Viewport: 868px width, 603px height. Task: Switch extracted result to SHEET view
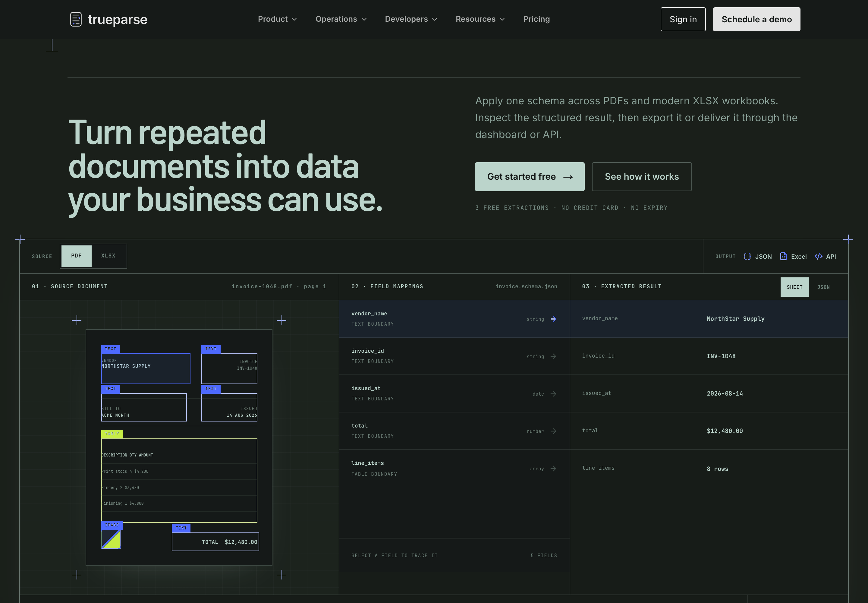tap(794, 287)
